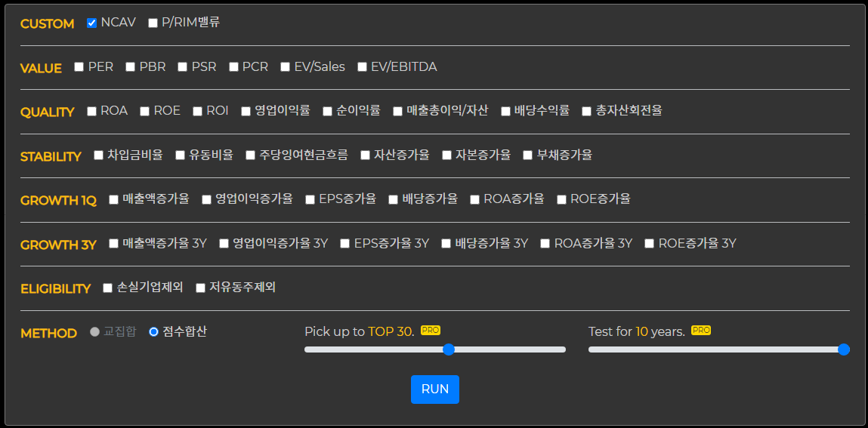Check the 자산증가율 option
Viewport: 868px width, 428px height.
[365, 155]
